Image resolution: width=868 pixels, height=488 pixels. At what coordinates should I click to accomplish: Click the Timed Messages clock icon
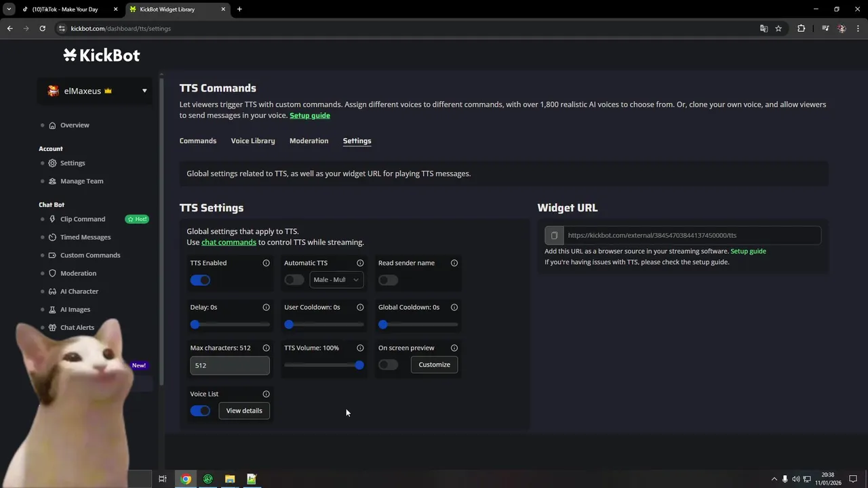point(52,237)
